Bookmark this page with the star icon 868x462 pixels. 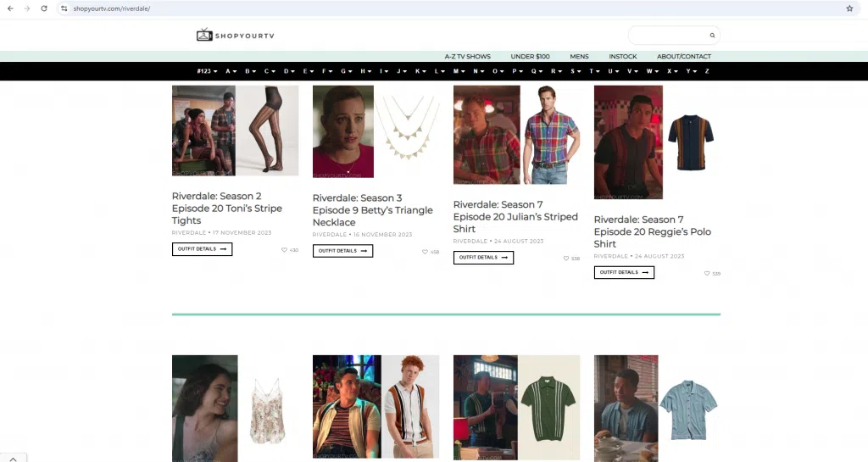[x=849, y=8]
